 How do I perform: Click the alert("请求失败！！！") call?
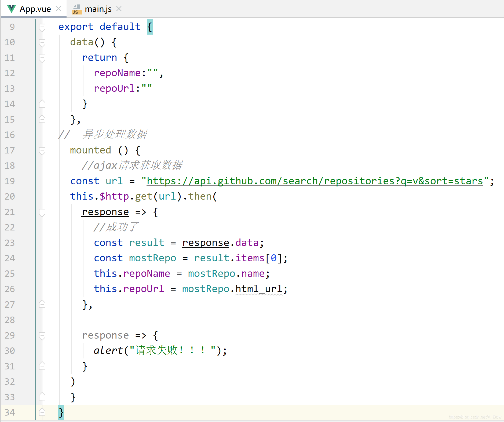coord(160,351)
